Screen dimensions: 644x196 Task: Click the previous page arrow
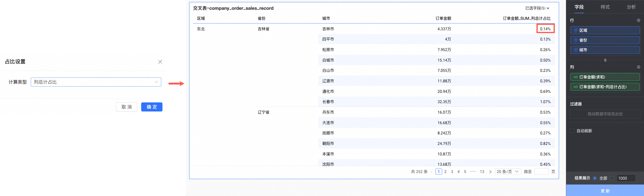432,172
